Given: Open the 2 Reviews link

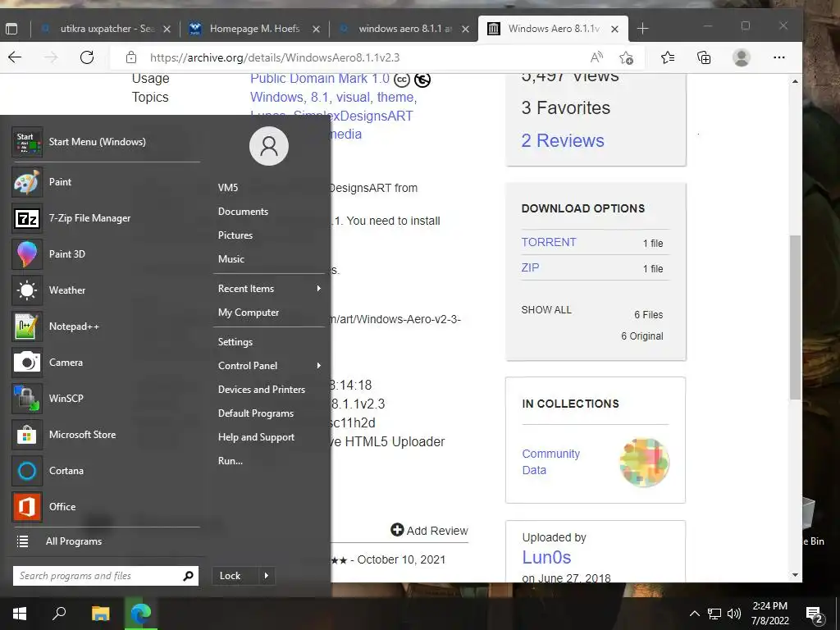Looking at the screenshot, I should 563,140.
